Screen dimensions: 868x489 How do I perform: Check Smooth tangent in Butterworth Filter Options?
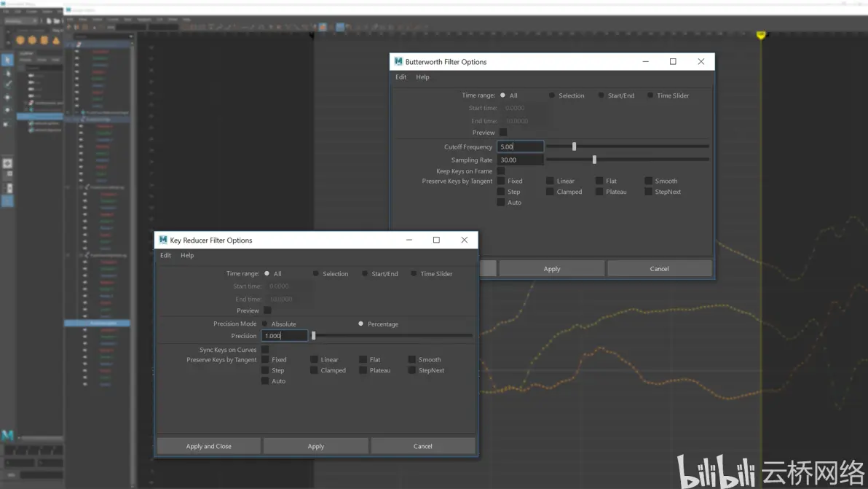(648, 181)
